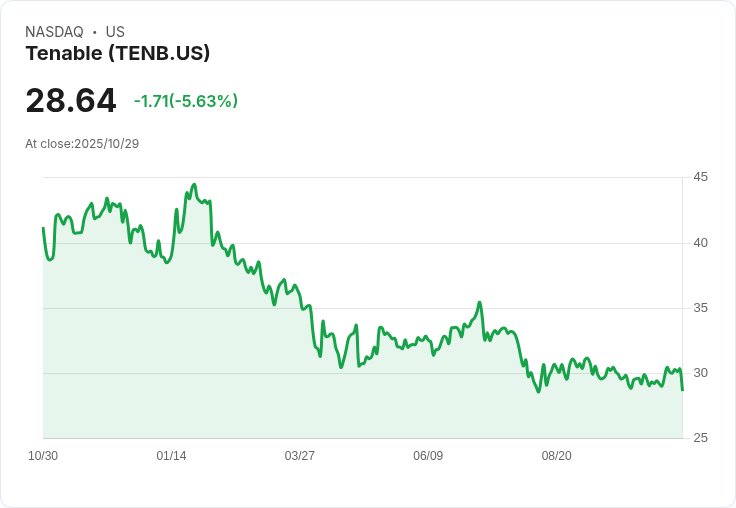This screenshot has width=736, height=508.
Task: Click the At close date text
Action: 82,144
